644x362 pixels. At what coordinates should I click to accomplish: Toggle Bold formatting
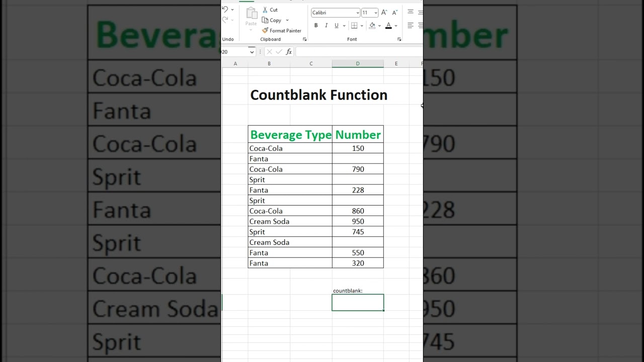pyautogui.click(x=316, y=26)
